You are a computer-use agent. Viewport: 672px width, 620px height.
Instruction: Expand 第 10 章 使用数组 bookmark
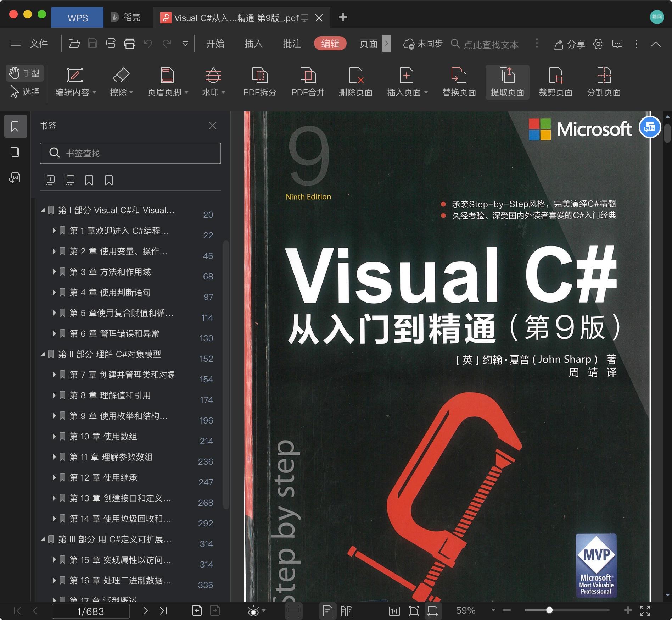pyautogui.click(x=54, y=437)
